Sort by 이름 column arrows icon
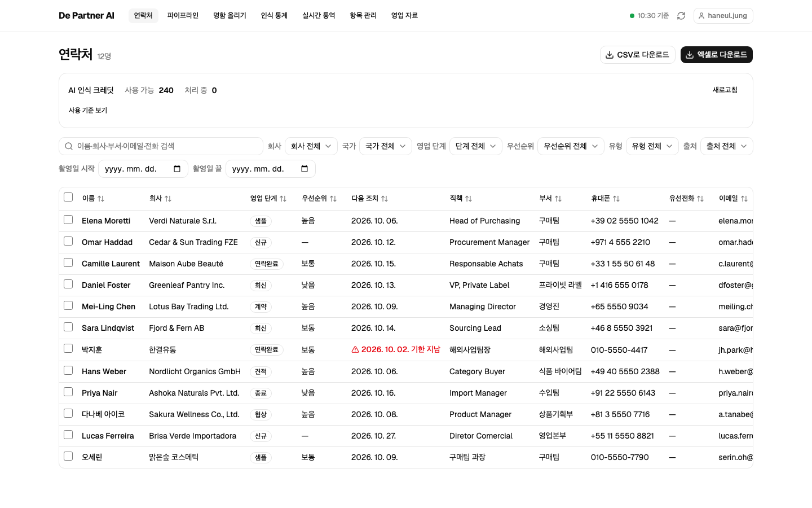 (101, 199)
